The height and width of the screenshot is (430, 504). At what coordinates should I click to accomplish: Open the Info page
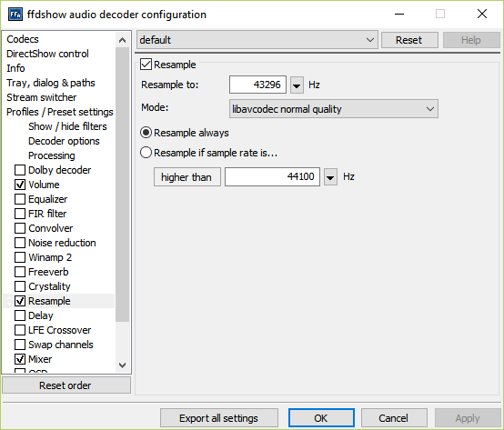(15, 68)
